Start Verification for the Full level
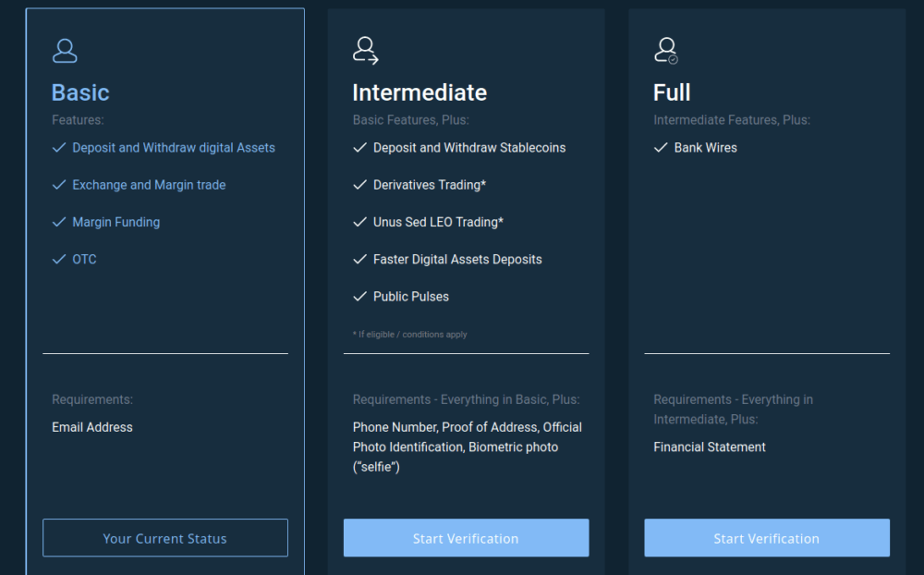This screenshot has height=575, width=924. click(x=767, y=538)
